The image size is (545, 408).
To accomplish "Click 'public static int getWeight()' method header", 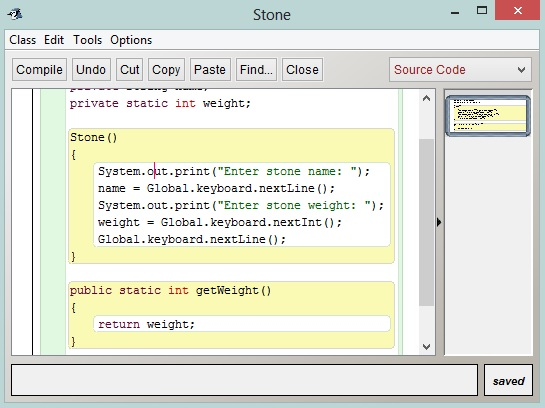I will click(x=170, y=291).
